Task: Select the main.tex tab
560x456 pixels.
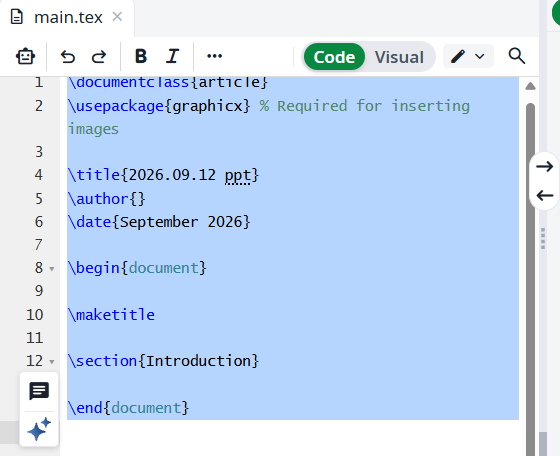Action: [68, 17]
